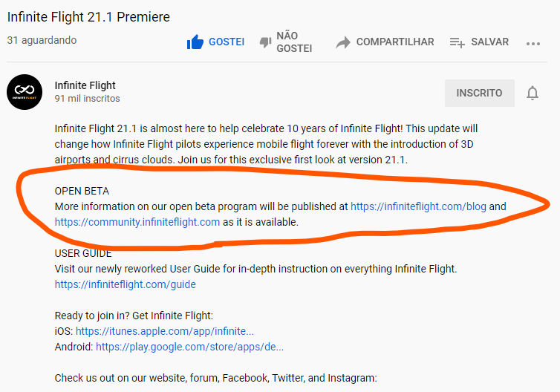Open the community.infiniteflight.com link
Viewport: 560px width, 392px height.
[137, 221]
